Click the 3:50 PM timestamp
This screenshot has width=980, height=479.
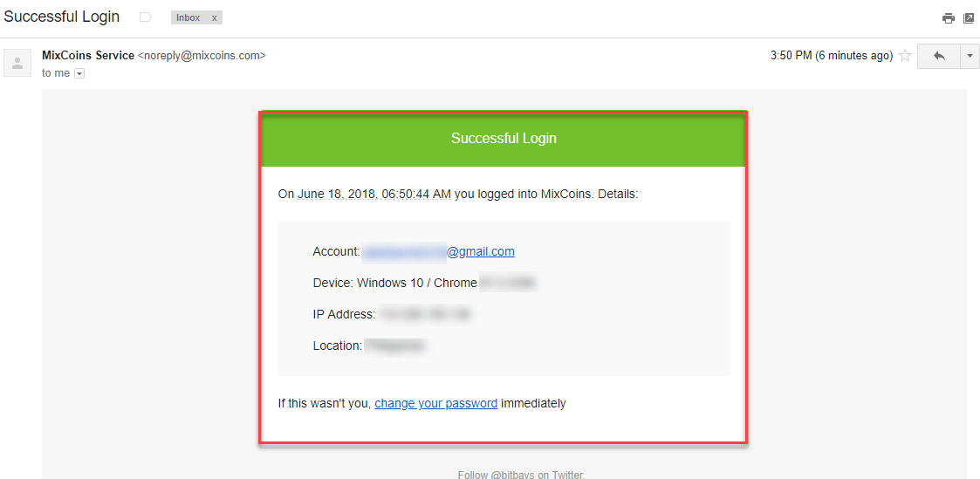(832, 56)
